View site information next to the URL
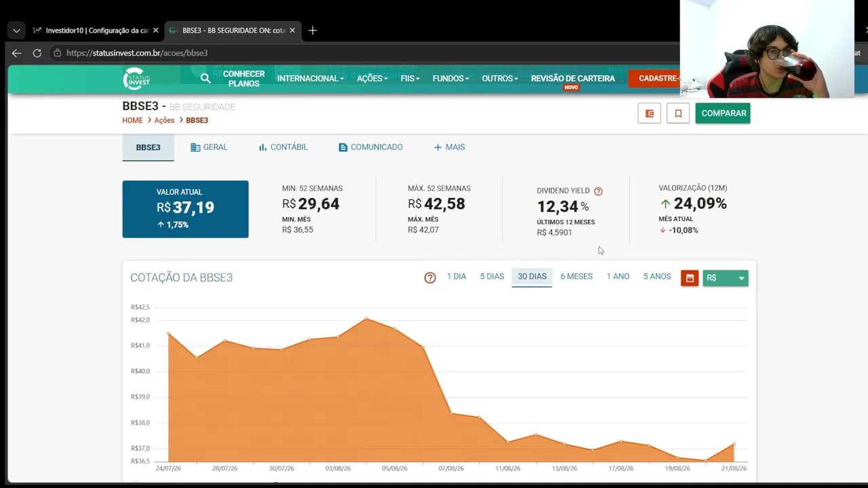Viewport: 868px width, 488px height. coord(58,53)
